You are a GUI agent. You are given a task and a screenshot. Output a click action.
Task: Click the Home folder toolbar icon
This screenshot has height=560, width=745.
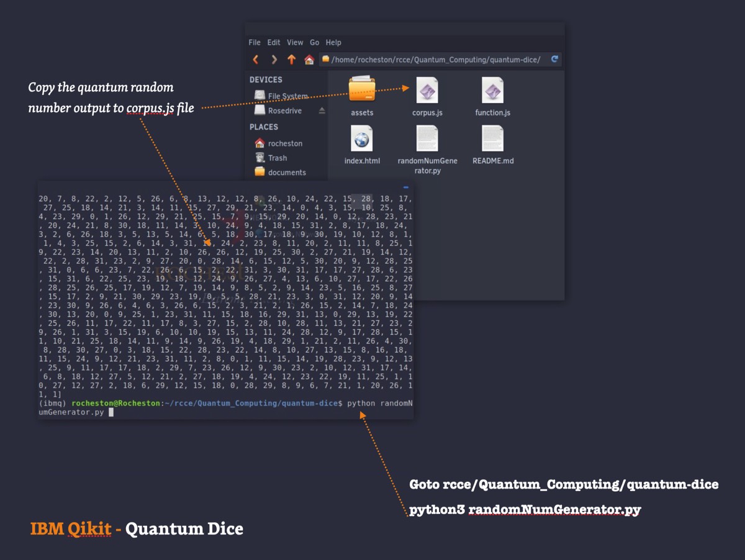(x=309, y=60)
